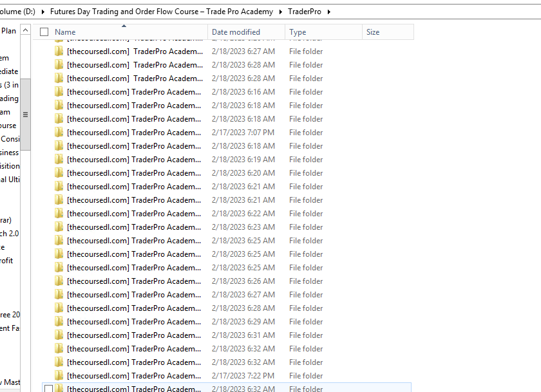Select the "ediate" navigation pane item

pyautogui.click(x=9, y=71)
